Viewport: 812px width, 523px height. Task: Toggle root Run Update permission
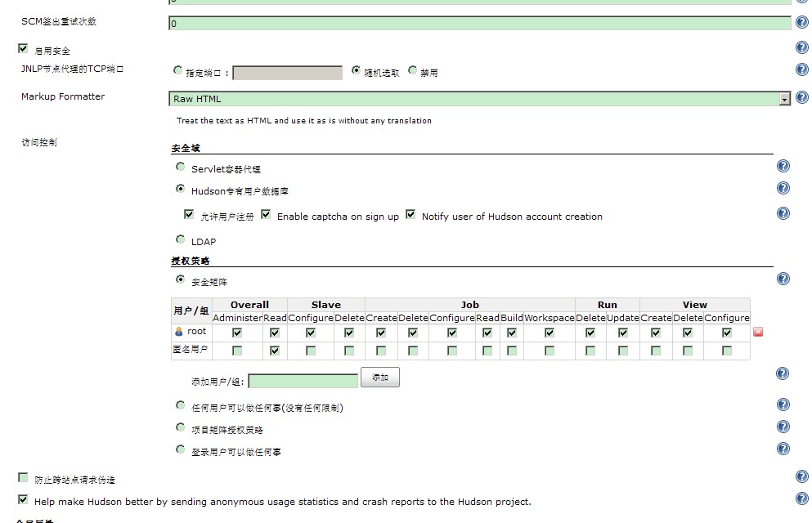(x=623, y=333)
